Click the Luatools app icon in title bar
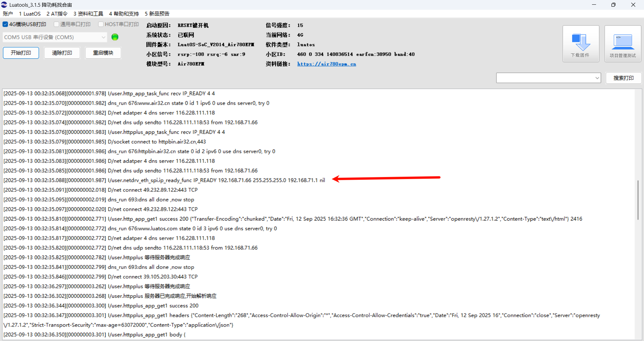 click(4, 5)
